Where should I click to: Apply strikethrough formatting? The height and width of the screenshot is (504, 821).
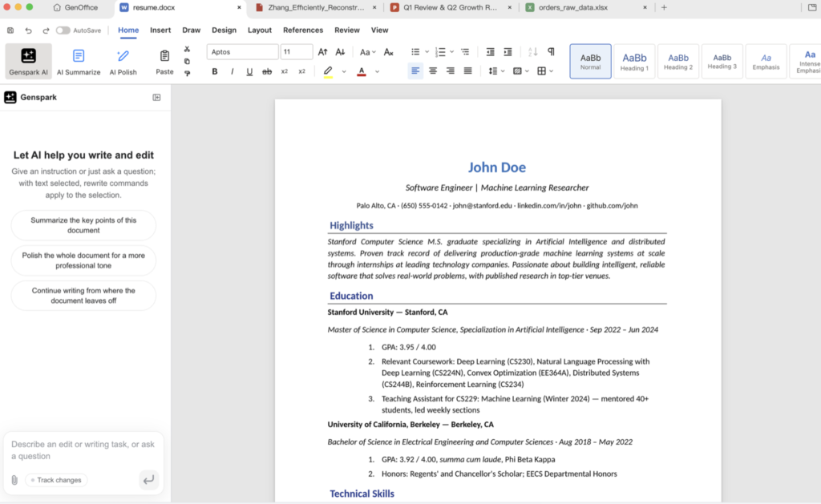click(266, 71)
